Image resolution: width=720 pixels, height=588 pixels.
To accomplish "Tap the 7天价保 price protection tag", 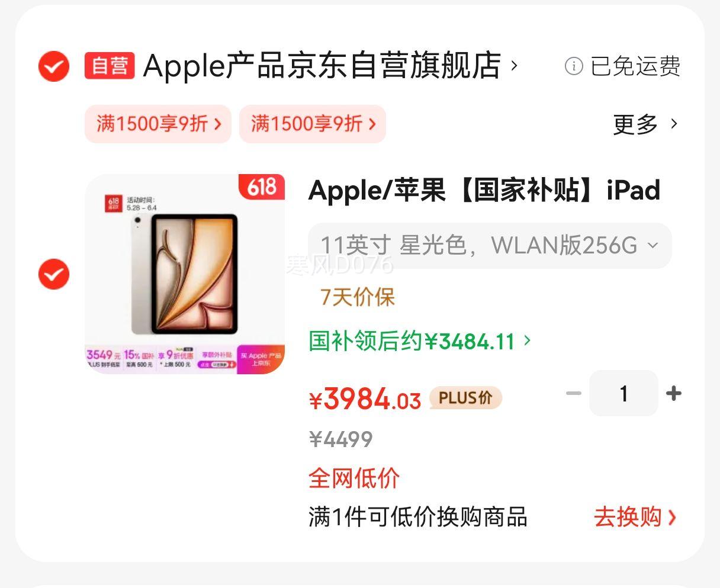I will [358, 297].
